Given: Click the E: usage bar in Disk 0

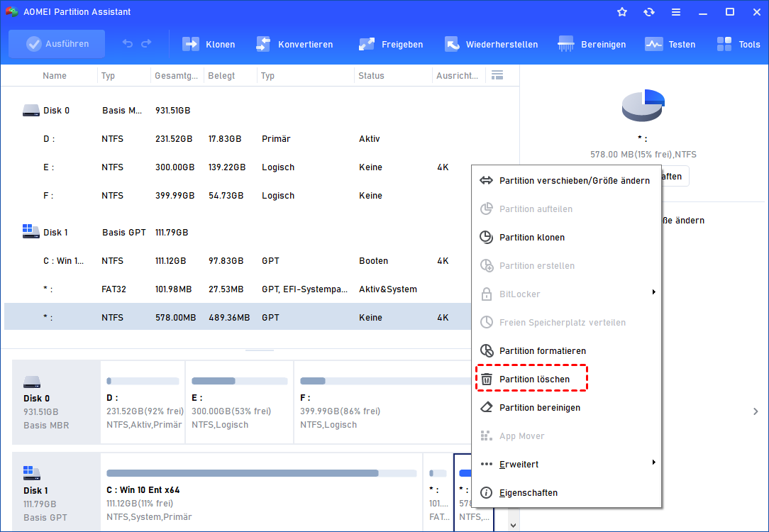Looking at the screenshot, I should click(x=239, y=381).
